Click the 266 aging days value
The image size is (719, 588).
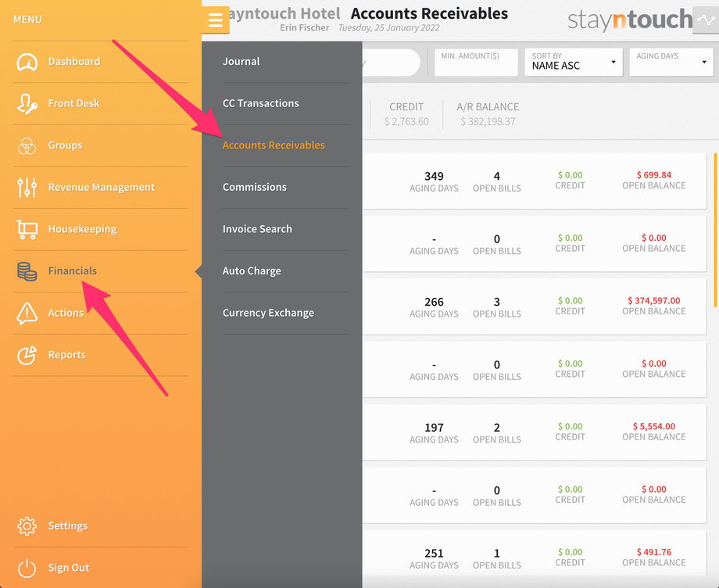tap(434, 302)
